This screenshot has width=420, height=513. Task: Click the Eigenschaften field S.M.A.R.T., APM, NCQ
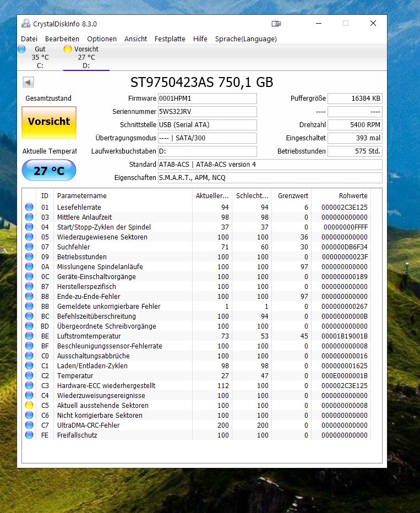(x=270, y=178)
